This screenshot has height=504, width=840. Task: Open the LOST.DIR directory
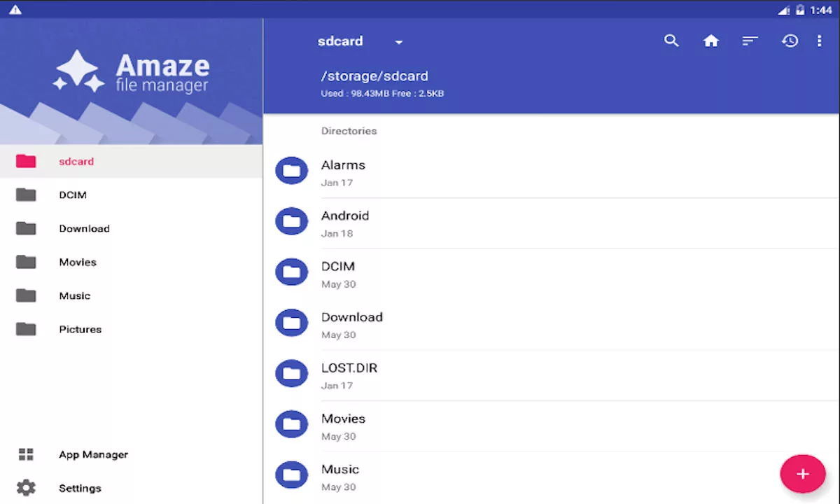point(349,368)
